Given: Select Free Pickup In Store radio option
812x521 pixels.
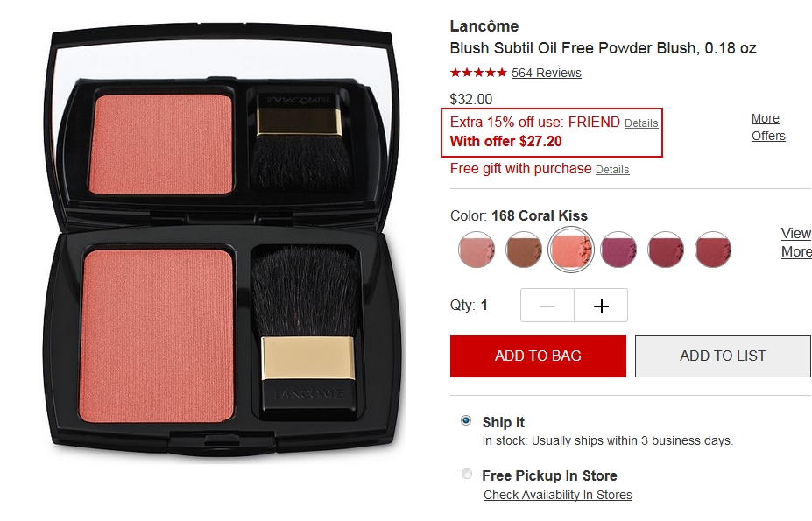Looking at the screenshot, I should 467,474.
